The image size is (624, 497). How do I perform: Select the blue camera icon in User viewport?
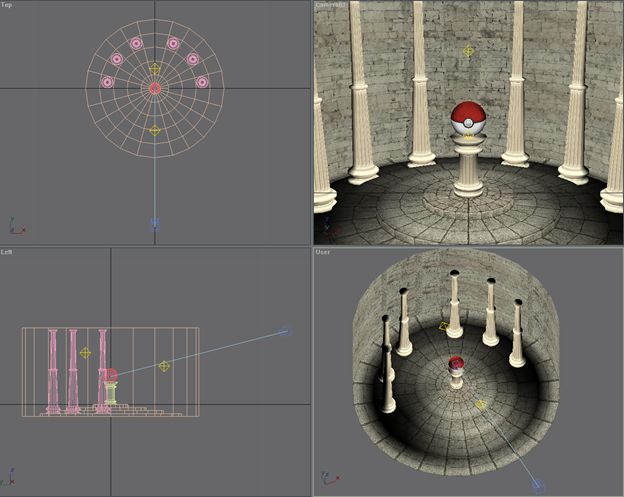click(x=536, y=484)
